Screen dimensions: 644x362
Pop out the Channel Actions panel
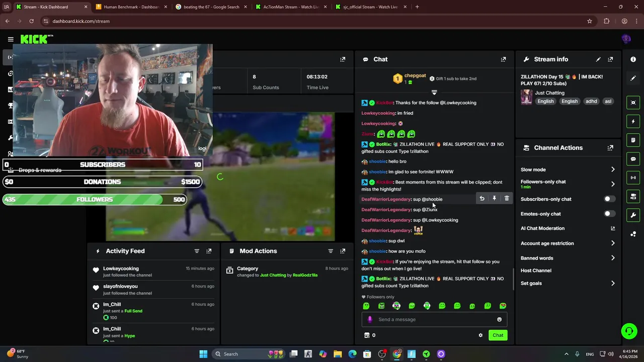coord(610,148)
